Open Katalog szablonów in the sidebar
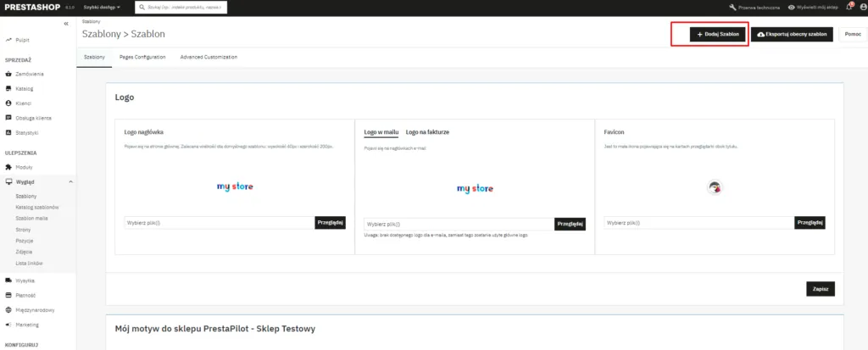This screenshot has height=350, width=868. tap(37, 207)
